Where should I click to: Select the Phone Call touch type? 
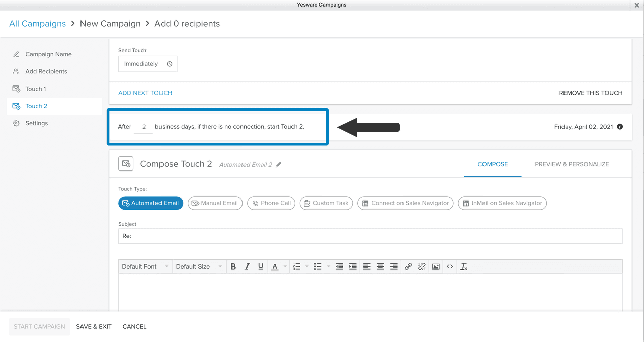[x=271, y=203]
